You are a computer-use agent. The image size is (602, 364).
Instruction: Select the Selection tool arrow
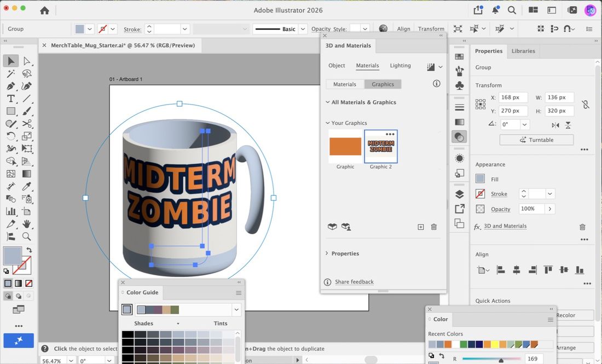tap(11, 61)
